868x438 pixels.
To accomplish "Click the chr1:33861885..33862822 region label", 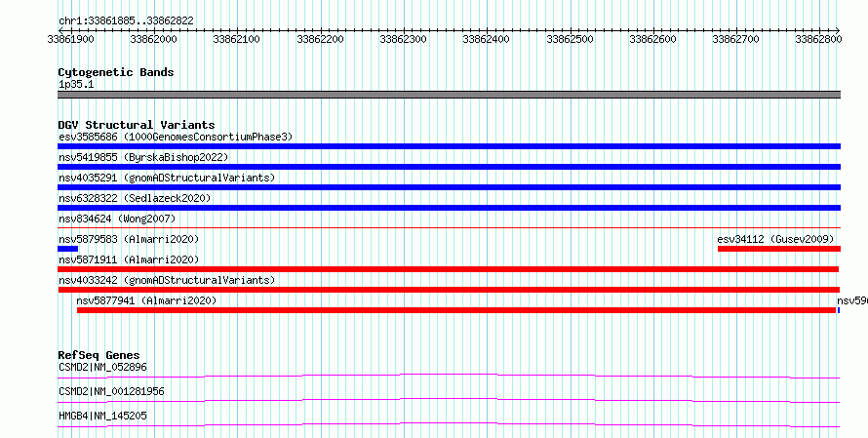I will tap(126, 21).
